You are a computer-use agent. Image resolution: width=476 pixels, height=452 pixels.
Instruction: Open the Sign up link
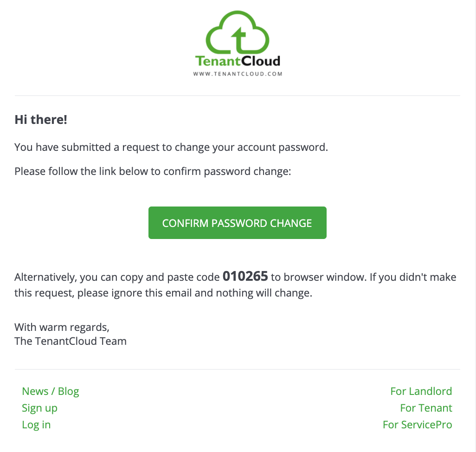39,408
